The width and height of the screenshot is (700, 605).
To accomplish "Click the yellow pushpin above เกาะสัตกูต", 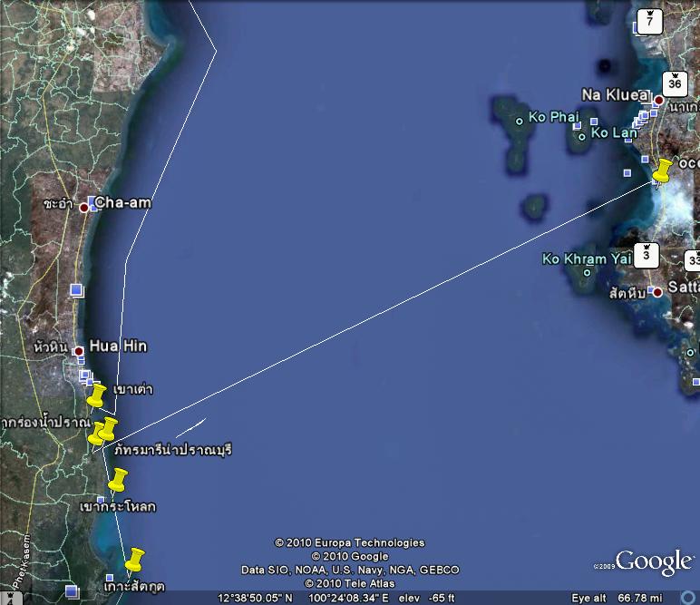I will tap(134, 559).
